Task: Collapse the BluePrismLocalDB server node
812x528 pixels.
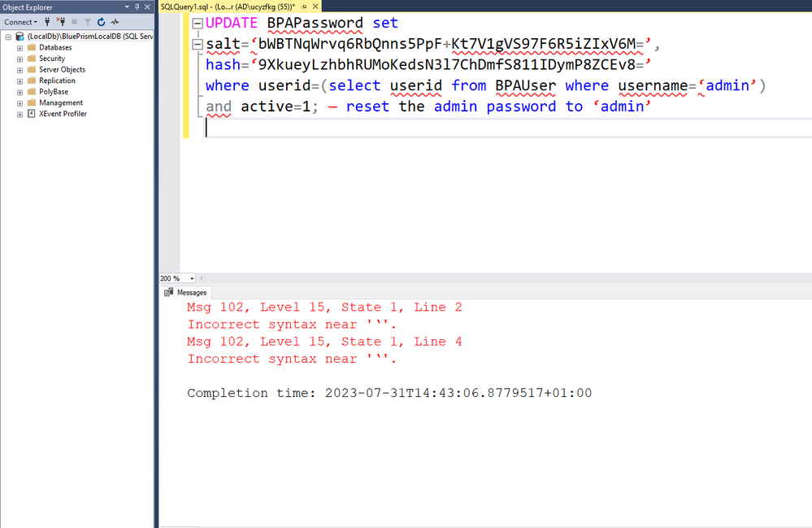Action: [x=8, y=37]
